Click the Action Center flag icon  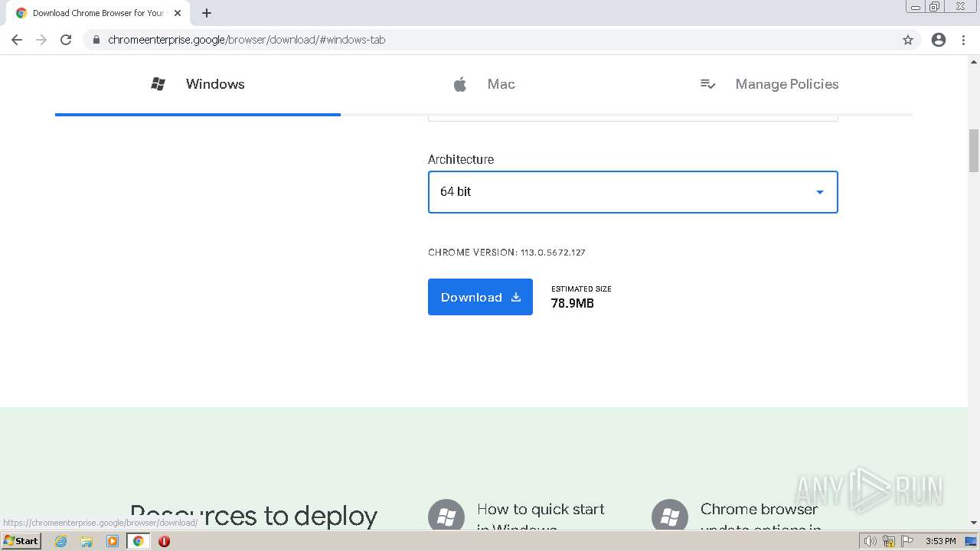pyautogui.click(x=906, y=541)
